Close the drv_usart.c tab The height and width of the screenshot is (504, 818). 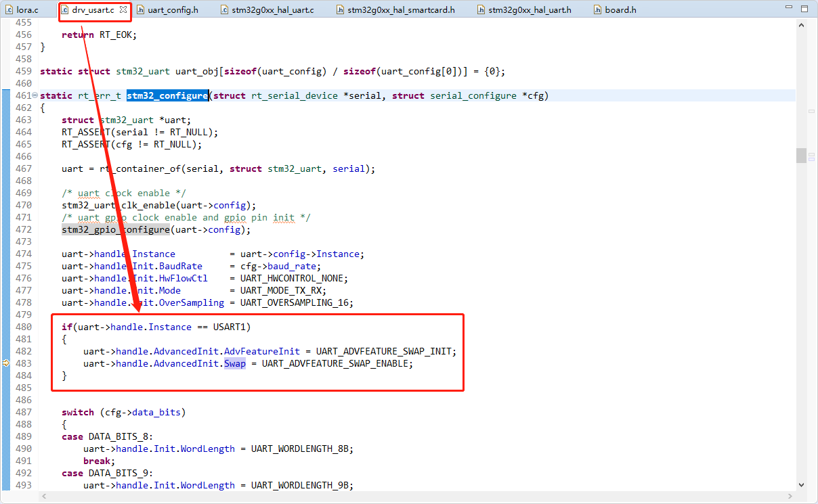(123, 10)
